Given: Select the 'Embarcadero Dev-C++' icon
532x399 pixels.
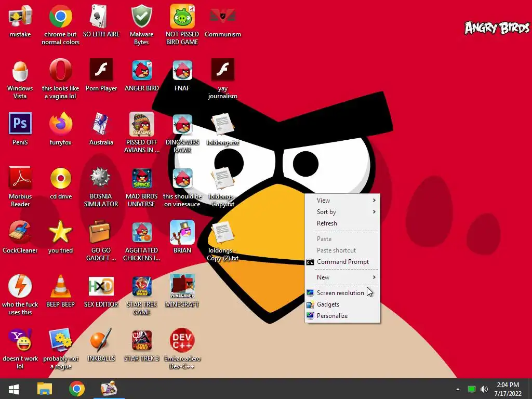Looking at the screenshot, I should [182, 340].
